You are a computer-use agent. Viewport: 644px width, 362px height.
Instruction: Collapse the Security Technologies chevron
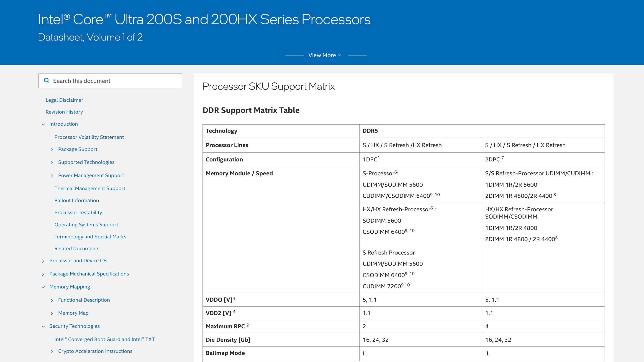click(43, 326)
